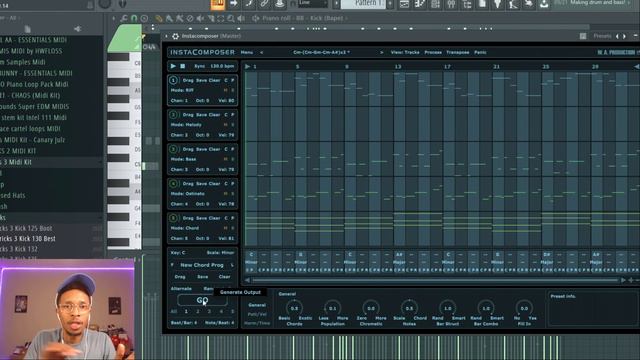Screen dimensions: 640x360
Task: Click the GO generate output button
Action: click(202, 300)
